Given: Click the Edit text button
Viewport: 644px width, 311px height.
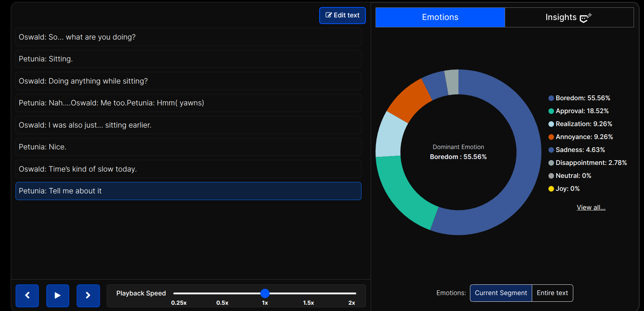Looking at the screenshot, I should coord(342,16).
